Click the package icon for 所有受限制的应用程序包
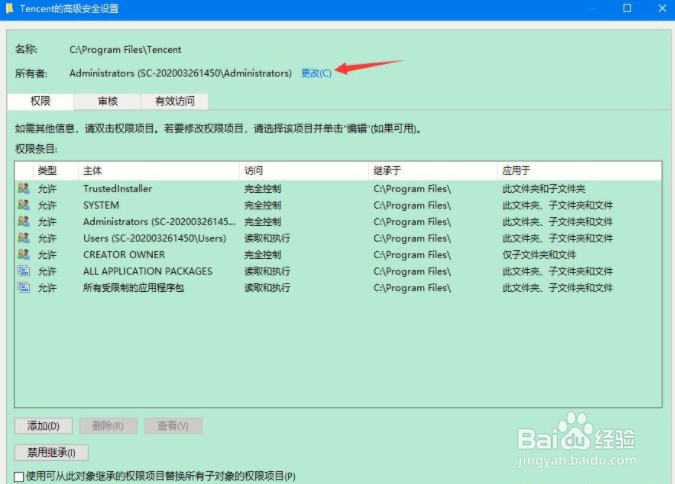This screenshot has width=675, height=484. (24, 287)
